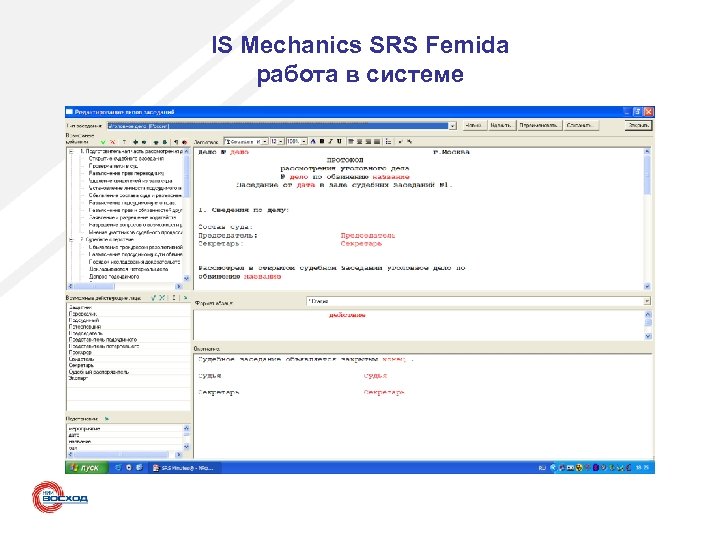720x540 pixels.
Task: Open the font color A tool
Action: tap(313, 141)
